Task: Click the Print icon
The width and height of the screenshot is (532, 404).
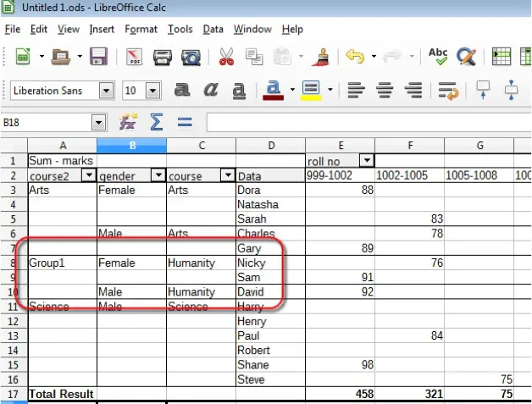Action: (x=162, y=57)
